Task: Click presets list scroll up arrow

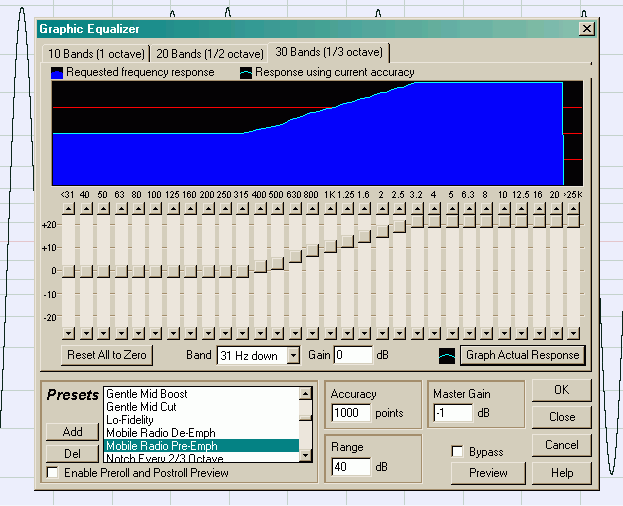Action: click(x=306, y=394)
